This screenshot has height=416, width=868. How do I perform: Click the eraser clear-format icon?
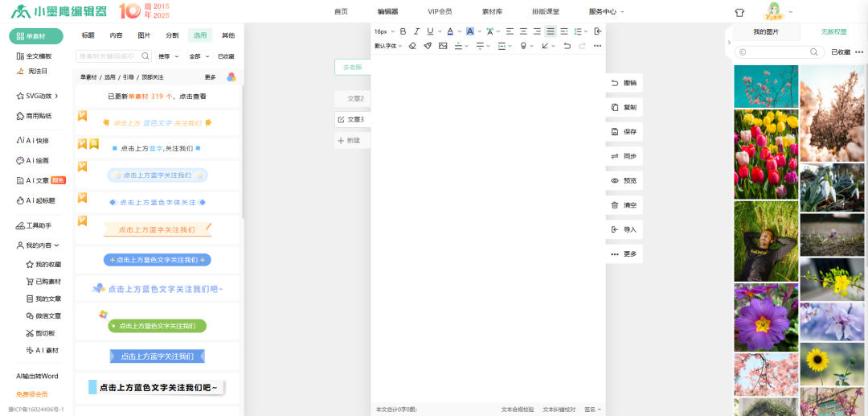[x=411, y=46]
